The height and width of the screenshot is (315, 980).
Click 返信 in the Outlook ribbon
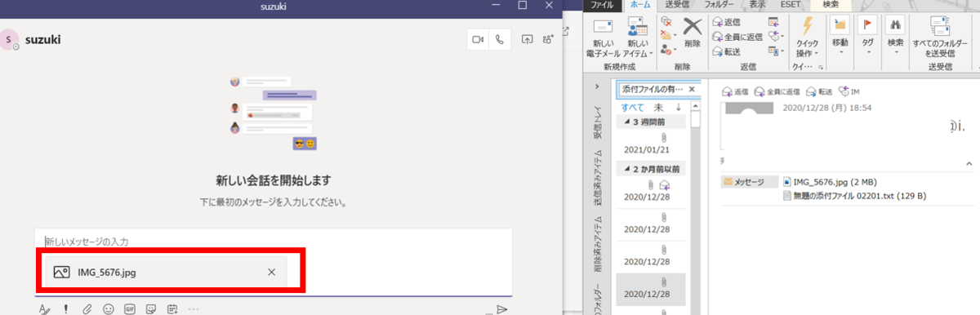[x=726, y=22]
